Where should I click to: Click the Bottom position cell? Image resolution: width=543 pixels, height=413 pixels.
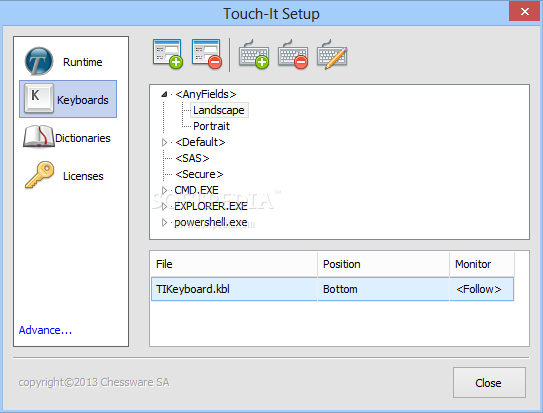click(x=383, y=289)
